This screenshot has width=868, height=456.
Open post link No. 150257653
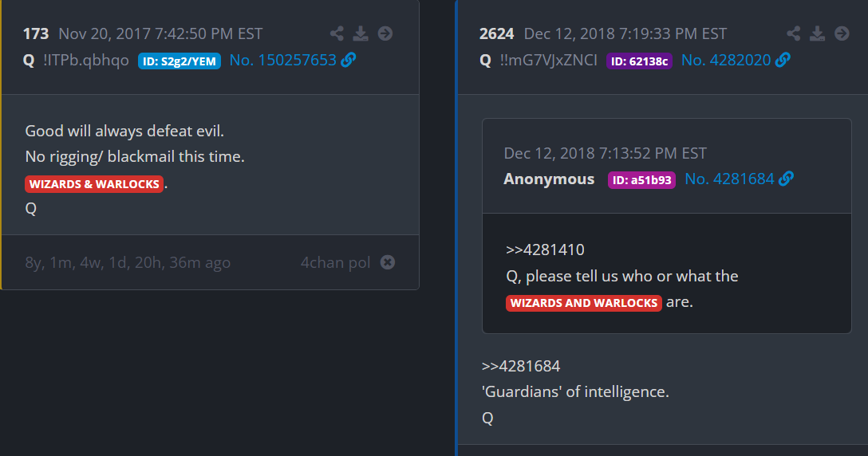pyautogui.click(x=282, y=60)
